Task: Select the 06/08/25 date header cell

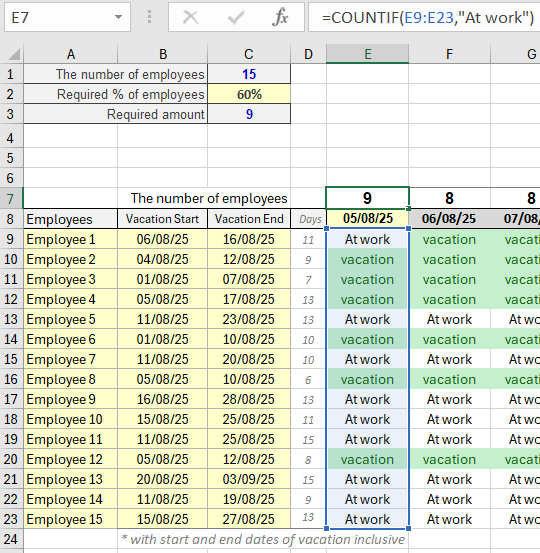Action: pyautogui.click(x=449, y=218)
